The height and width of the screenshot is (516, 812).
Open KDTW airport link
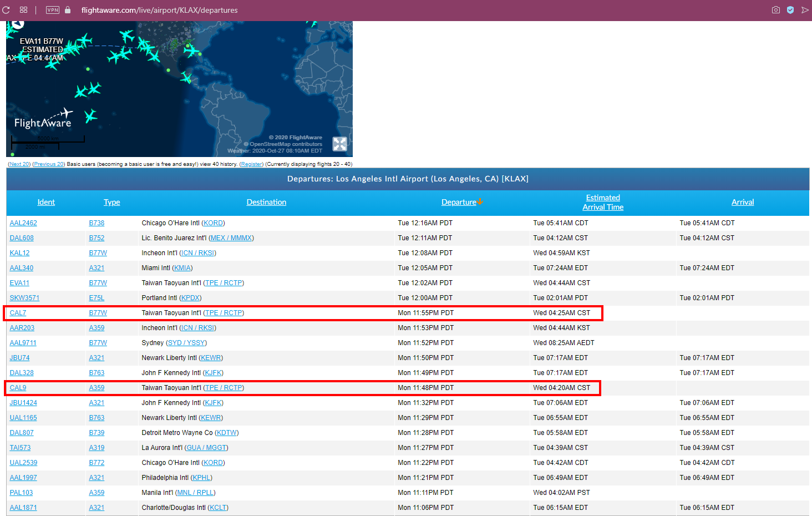click(x=227, y=433)
